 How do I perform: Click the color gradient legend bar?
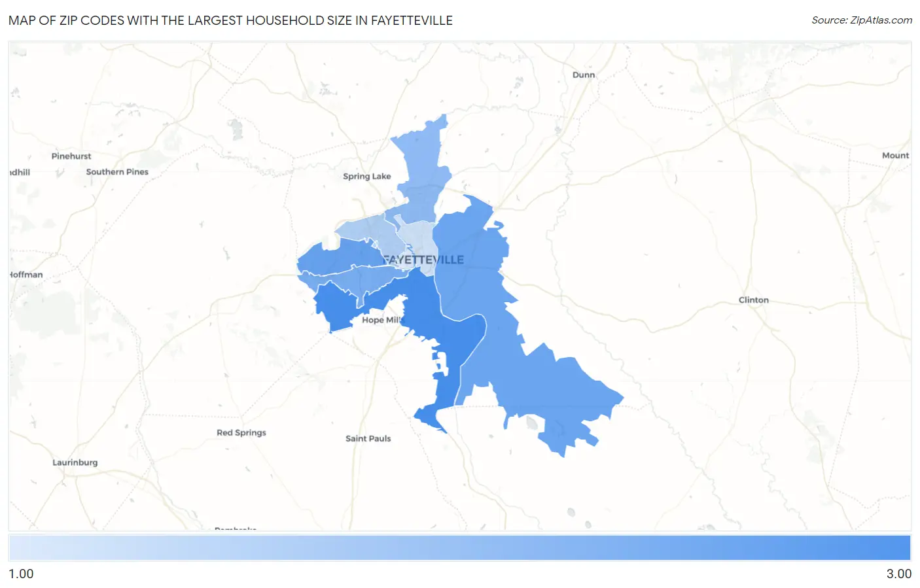coord(460,547)
